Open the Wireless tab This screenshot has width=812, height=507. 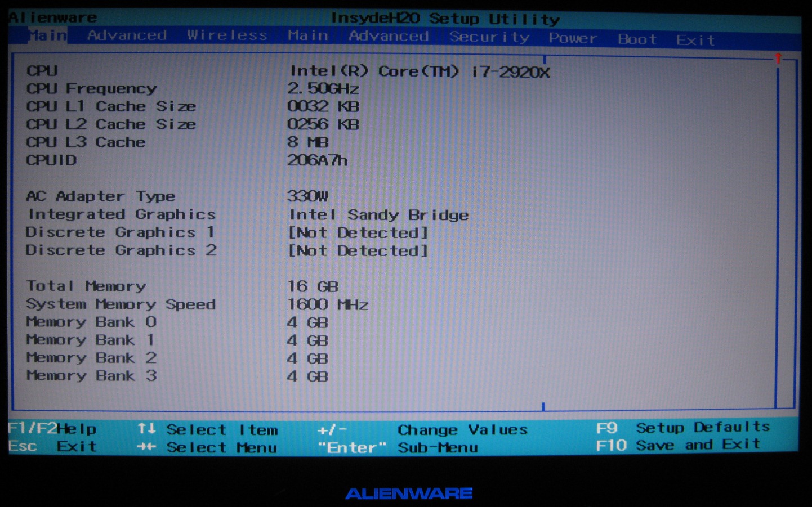(227, 35)
